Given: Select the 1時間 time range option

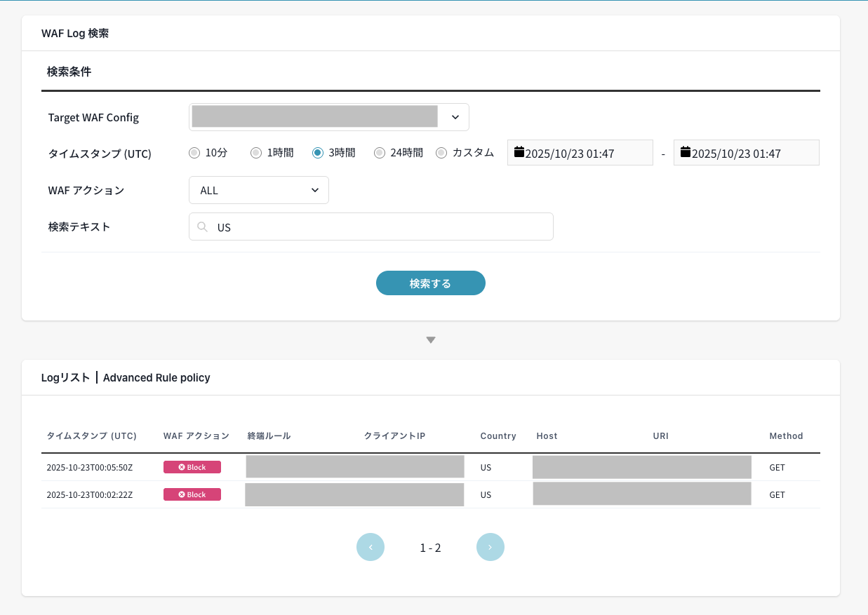Looking at the screenshot, I should (x=256, y=153).
